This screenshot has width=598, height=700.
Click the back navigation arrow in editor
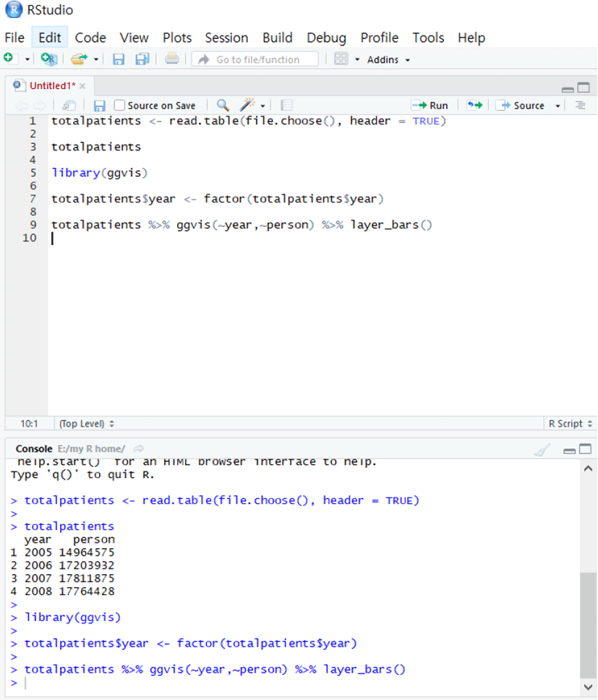pyautogui.click(x=21, y=106)
